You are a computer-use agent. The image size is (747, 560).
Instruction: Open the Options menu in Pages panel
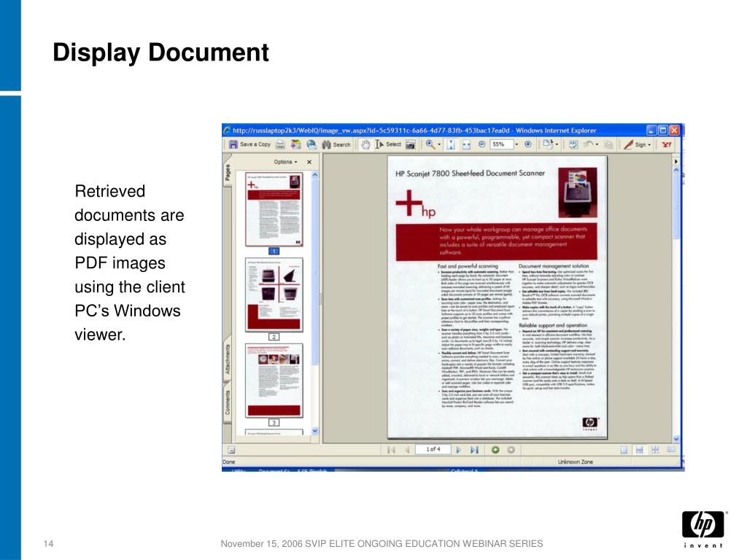point(285,162)
